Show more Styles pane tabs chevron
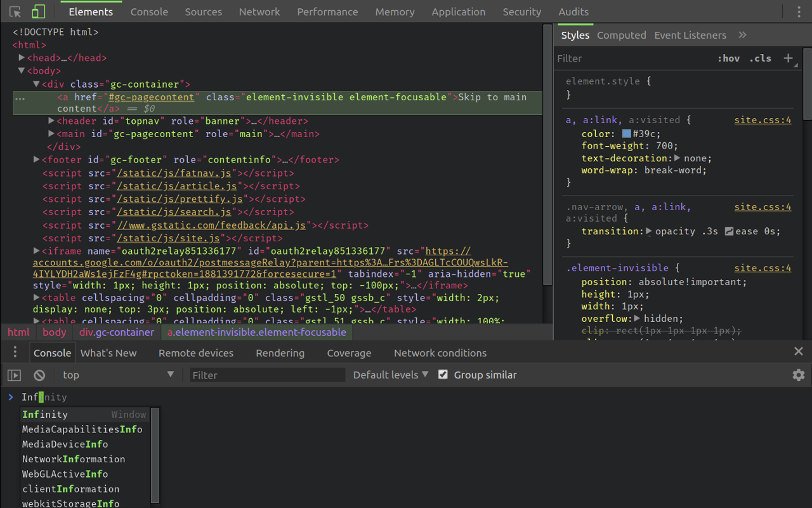This screenshot has width=812, height=508. [742, 35]
